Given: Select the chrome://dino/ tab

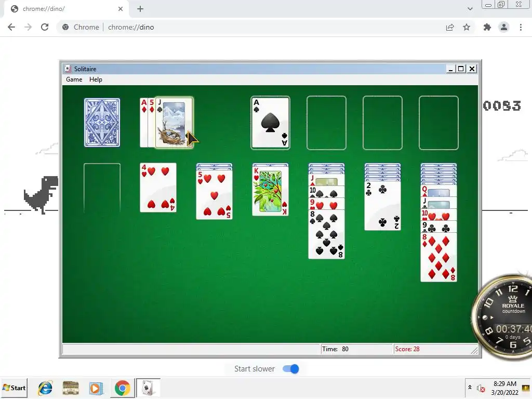Looking at the screenshot, I should (66, 9).
